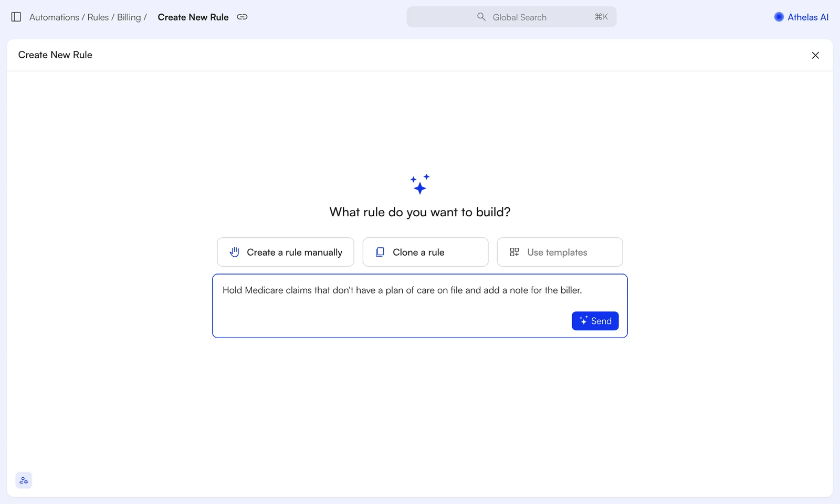Go to the Rules breadcrumb

(x=98, y=17)
